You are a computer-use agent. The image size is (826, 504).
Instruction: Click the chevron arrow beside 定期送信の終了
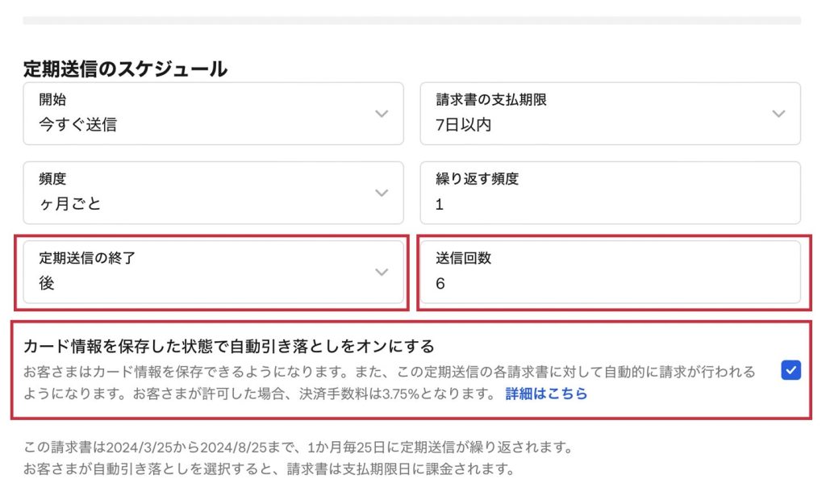coord(382,272)
